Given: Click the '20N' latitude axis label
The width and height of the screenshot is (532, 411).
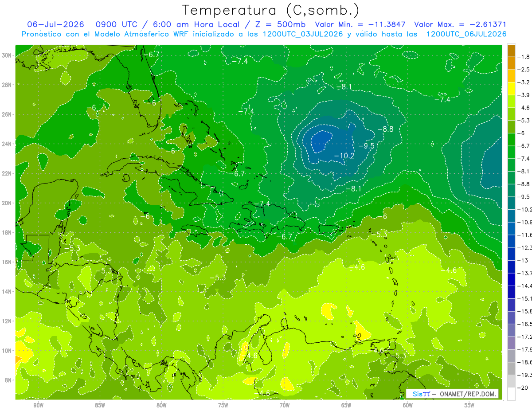Looking at the screenshot, I should click(8, 203).
